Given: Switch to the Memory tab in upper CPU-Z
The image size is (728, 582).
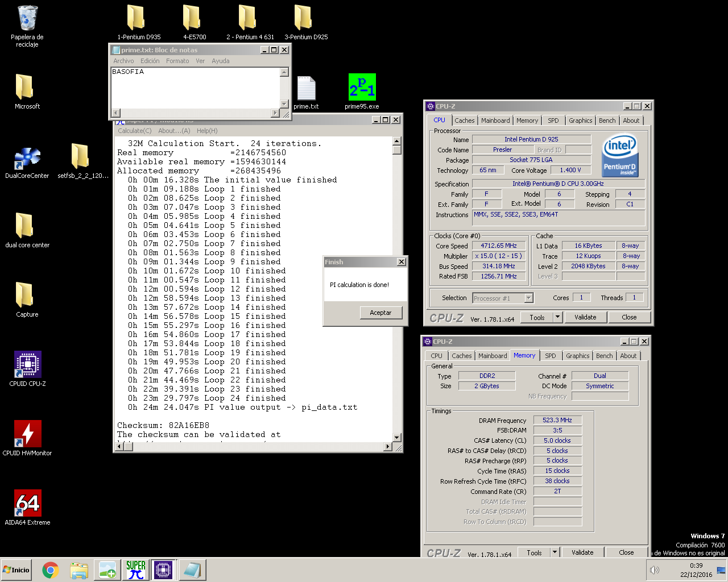Looking at the screenshot, I should 527,120.
